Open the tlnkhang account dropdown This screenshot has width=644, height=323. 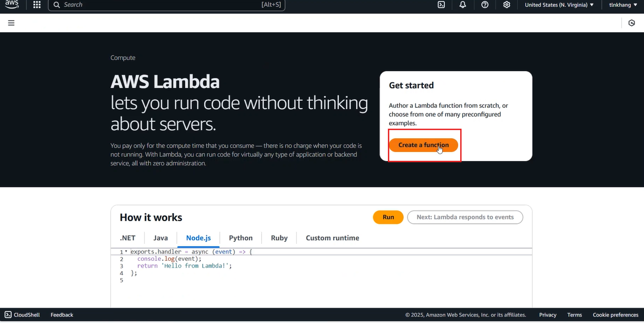pyautogui.click(x=623, y=5)
